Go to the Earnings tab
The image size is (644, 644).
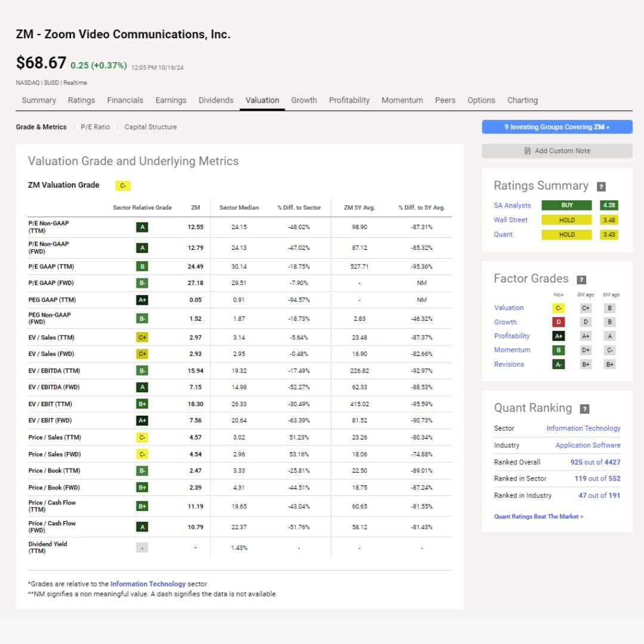point(171,100)
